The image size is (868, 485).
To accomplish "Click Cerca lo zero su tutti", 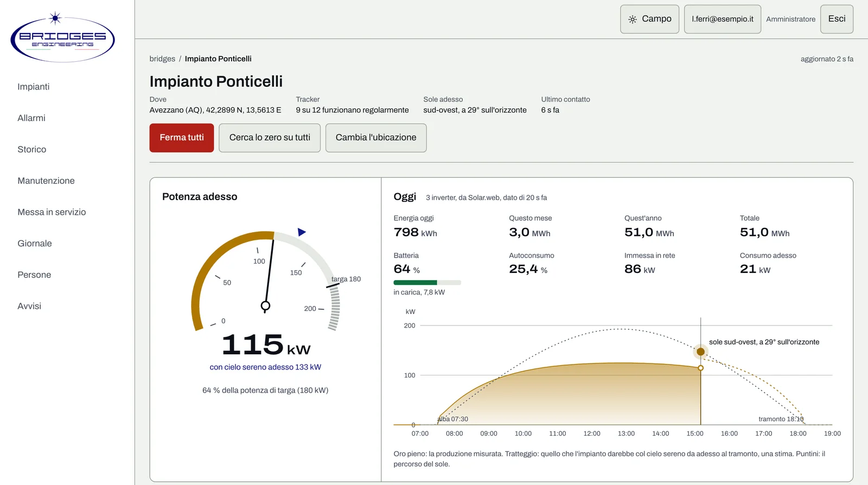I will point(270,138).
